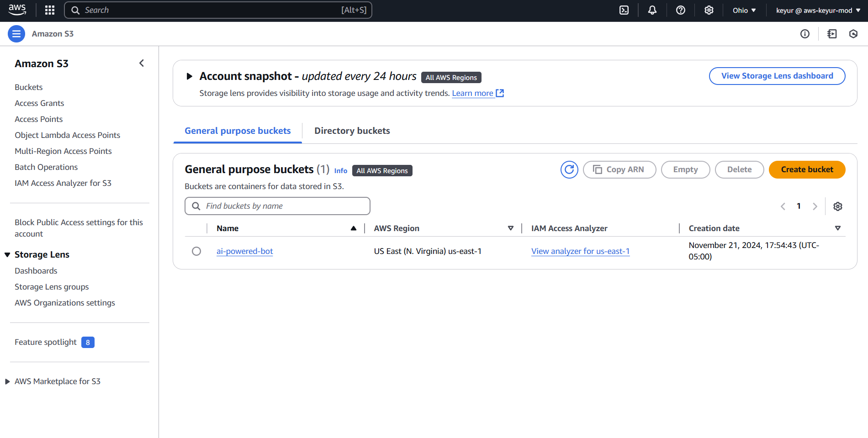This screenshot has height=438, width=868.
Task: Click the hexagon clock icon at top right
Action: click(x=853, y=34)
